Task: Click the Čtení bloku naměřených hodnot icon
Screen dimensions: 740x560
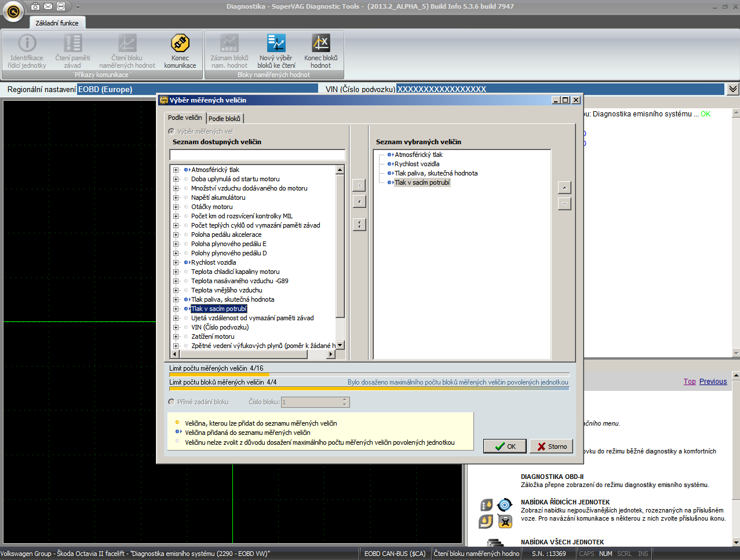Action: coord(127,43)
